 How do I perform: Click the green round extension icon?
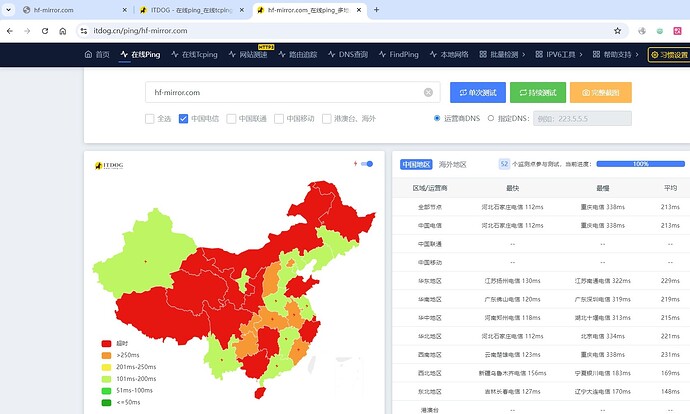tap(660, 31)
